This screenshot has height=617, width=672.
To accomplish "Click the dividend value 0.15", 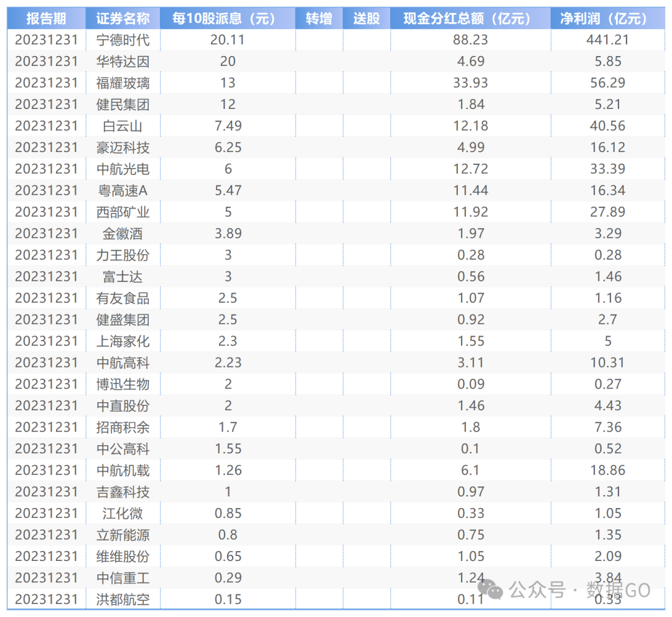I will pos(228,600).
